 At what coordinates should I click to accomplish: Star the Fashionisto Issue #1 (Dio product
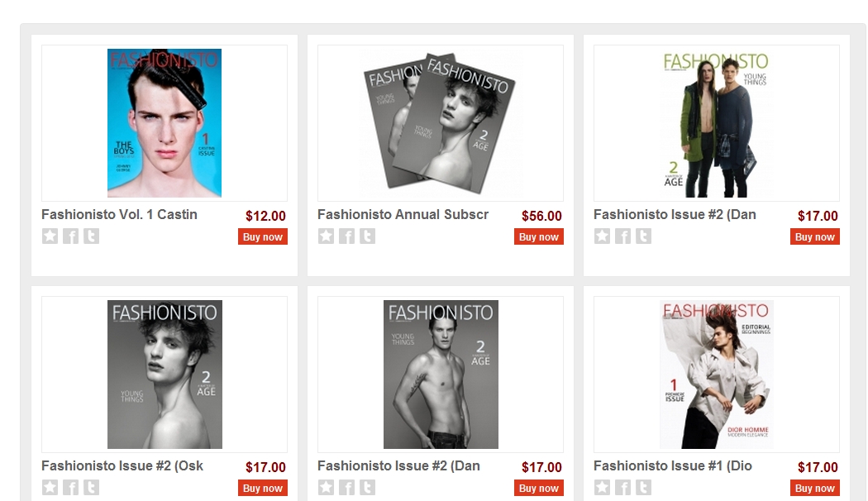coord(603,488)
